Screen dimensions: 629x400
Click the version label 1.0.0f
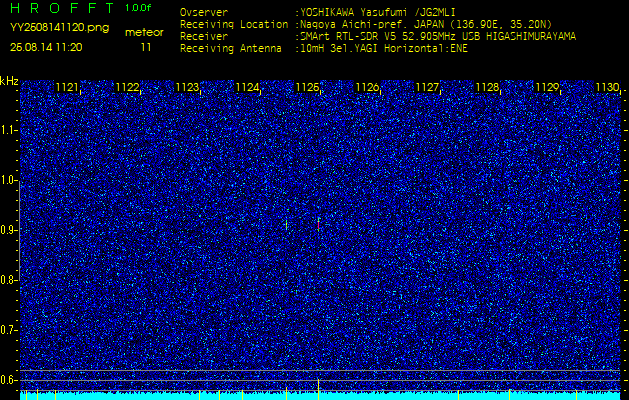tap(138, 8)
